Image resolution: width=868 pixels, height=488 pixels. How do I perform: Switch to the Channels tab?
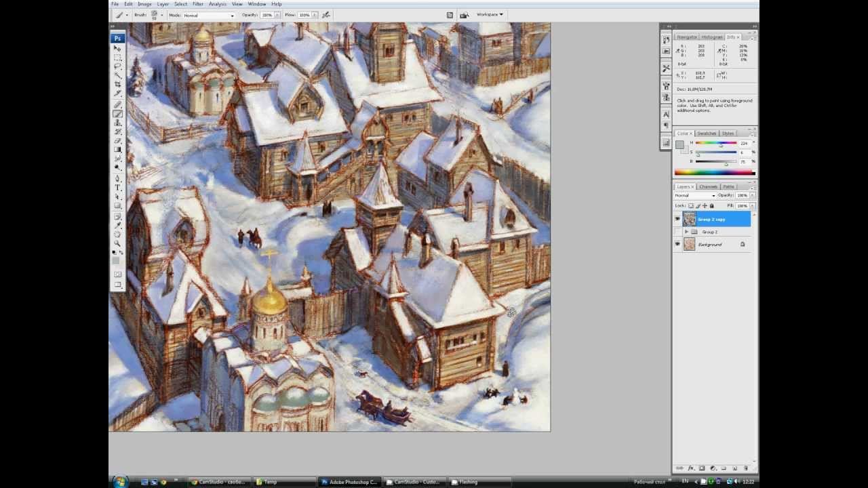click(709, 186)
